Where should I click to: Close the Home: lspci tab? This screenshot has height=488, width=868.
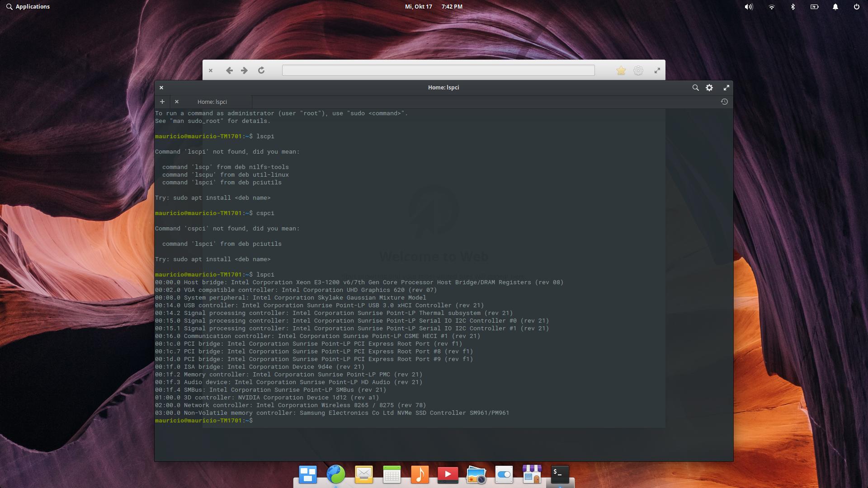177,102
